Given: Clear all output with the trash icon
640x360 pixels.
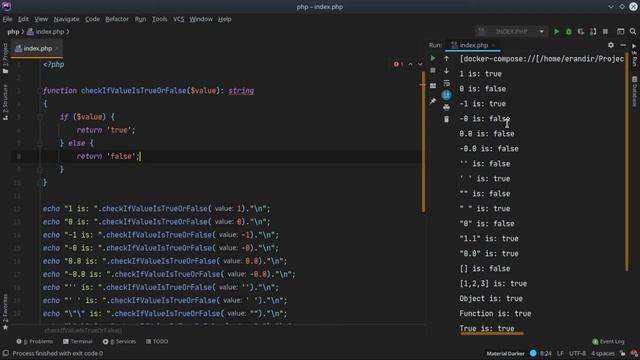Looking at the screenshot, I should point(447,119).
